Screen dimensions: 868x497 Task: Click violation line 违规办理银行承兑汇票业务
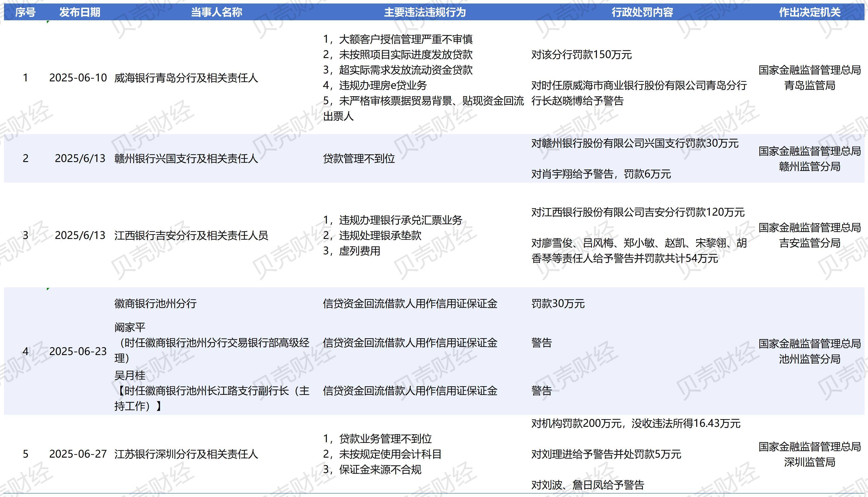point(393,220)
